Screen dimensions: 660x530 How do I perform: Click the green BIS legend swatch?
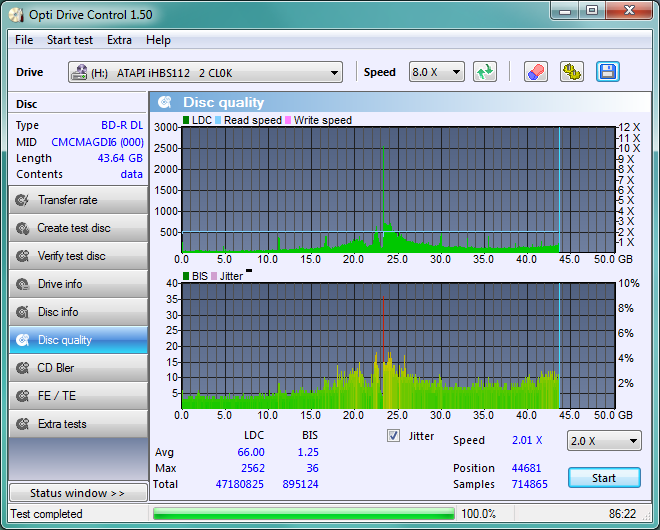186,276
